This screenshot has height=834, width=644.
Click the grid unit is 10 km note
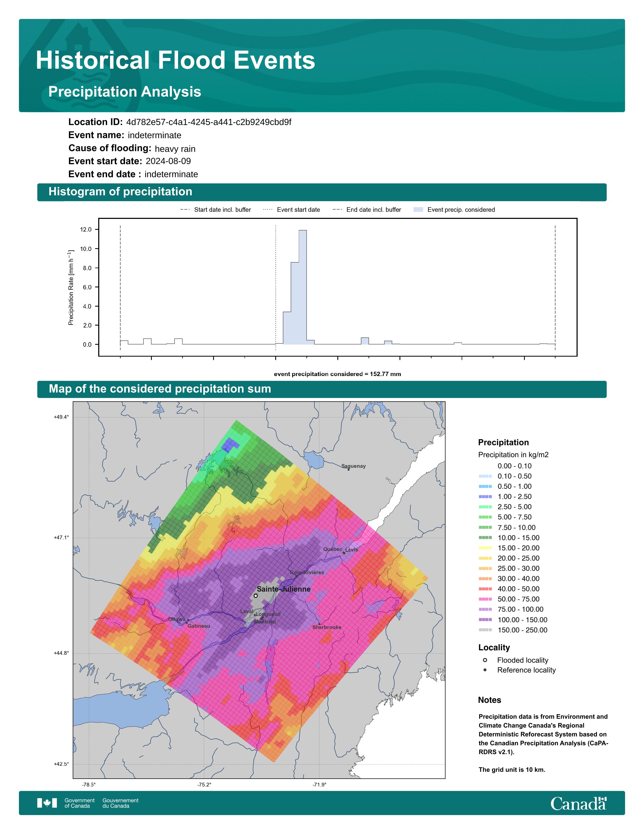pos(512,770)
